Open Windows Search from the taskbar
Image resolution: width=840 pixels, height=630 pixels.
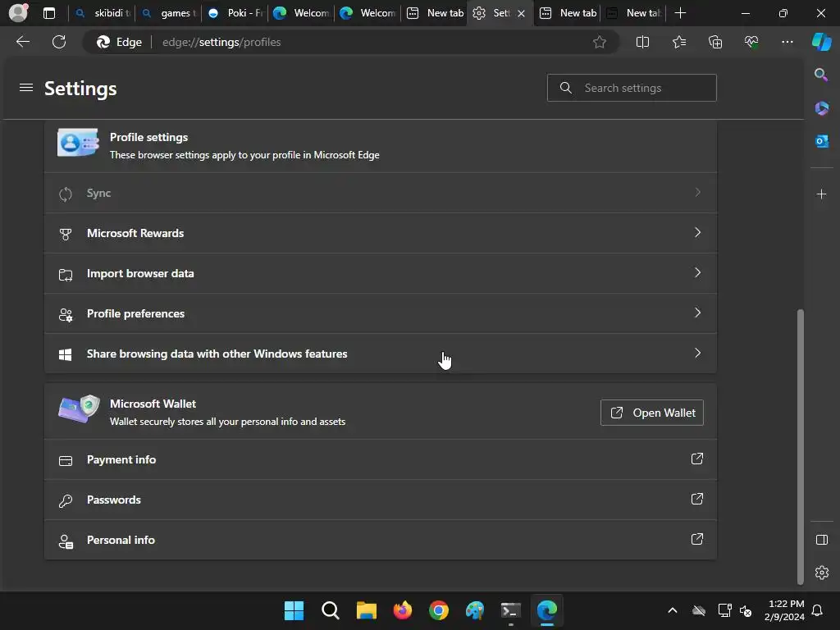[x=330, y=610]
